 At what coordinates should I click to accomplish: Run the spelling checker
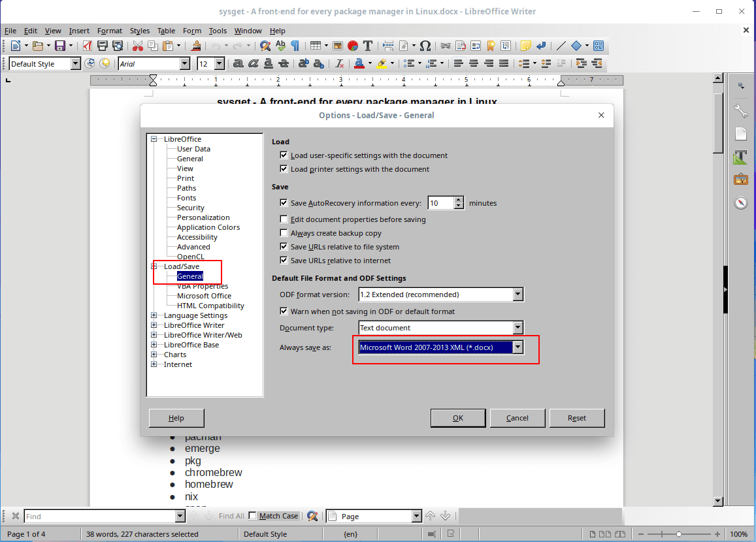coord(280,46)
